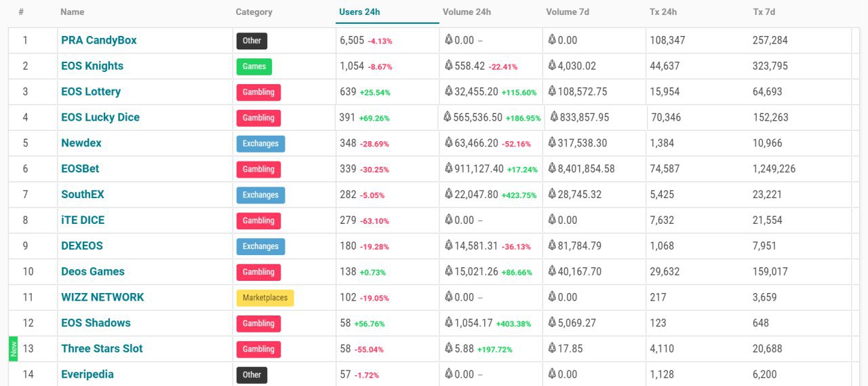Click EOS icon before 22,047.80

coord(448,194)
